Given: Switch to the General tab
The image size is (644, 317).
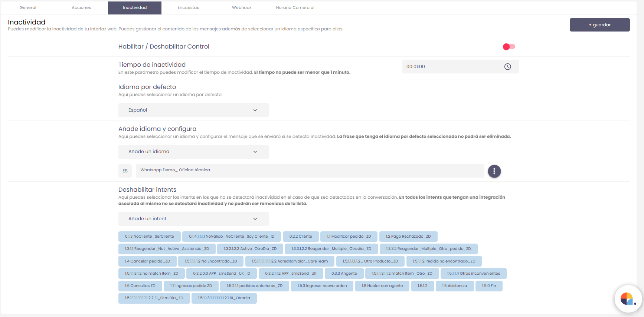Looking at the screenshot, I should pyautogui.click(x=28, y=8).
